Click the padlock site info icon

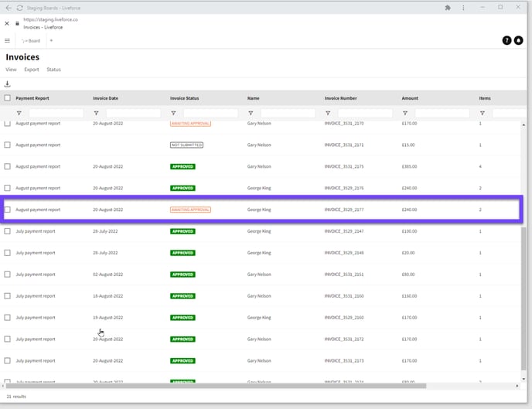17,23
